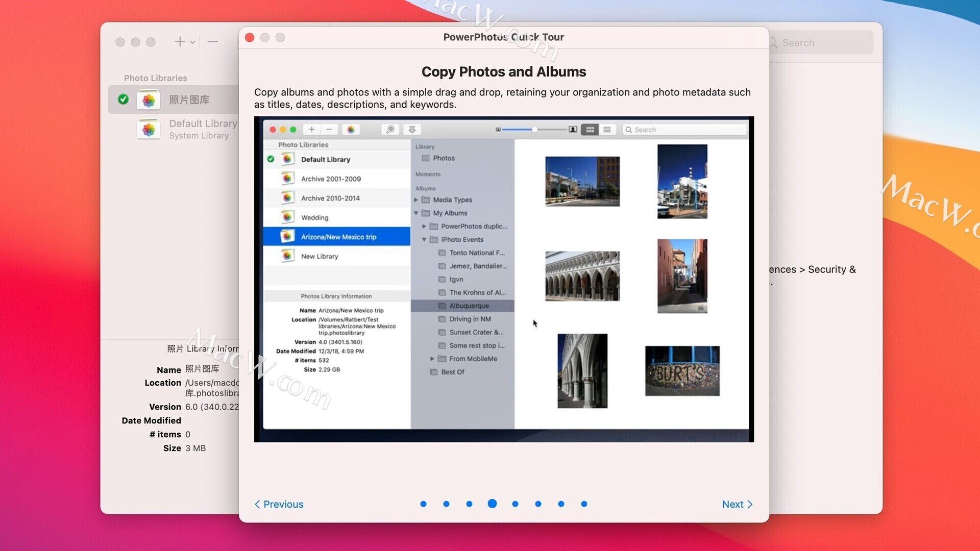Jump to the seventh tour page dot
The width and height of the screenshot is (980, 551).
click(x=561, y=504)
